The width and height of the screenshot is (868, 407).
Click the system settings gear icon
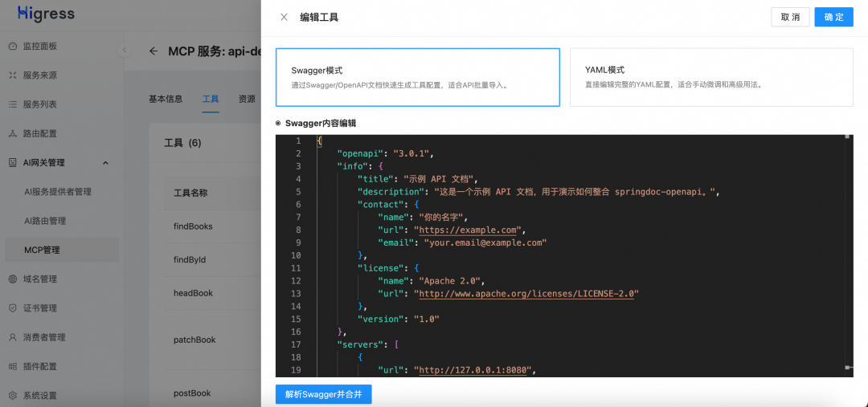(13, 396)
